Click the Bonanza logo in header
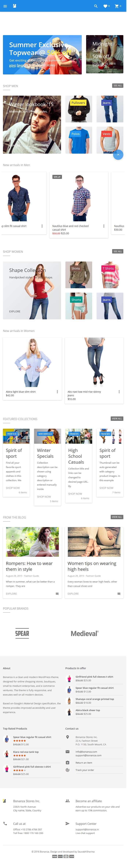 [x=15, y=6]
